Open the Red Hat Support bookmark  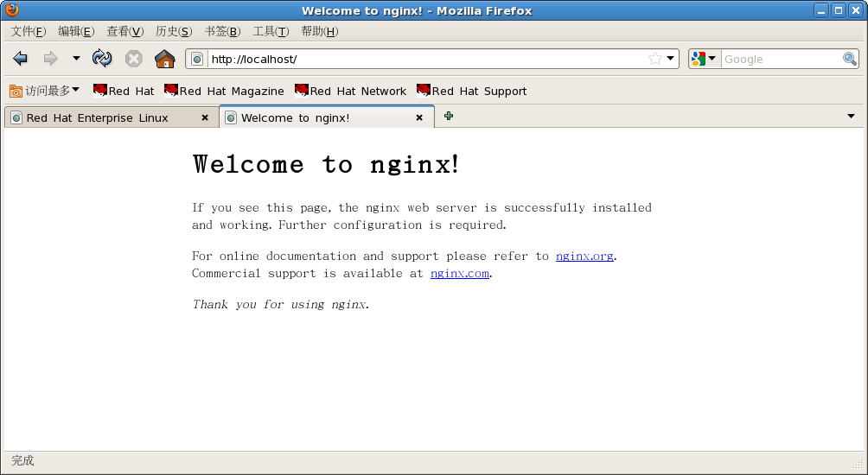tap(472, 91)
